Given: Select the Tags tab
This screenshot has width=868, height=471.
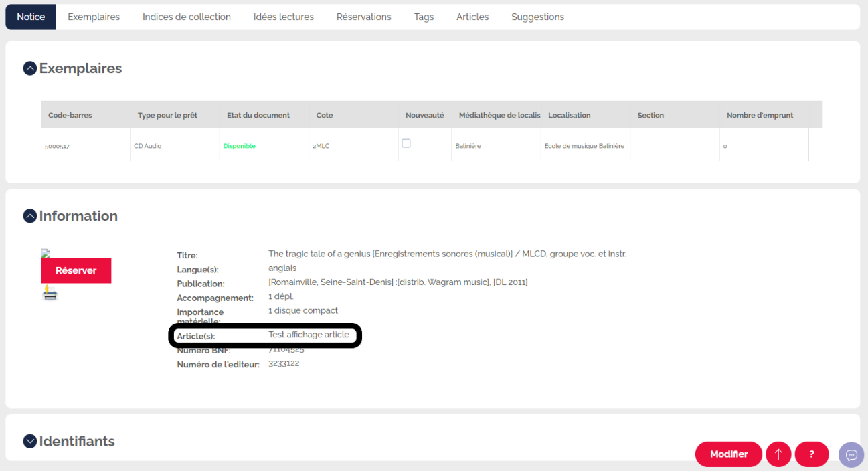Looking at the screenshot, I should click(x=424, y=17).
